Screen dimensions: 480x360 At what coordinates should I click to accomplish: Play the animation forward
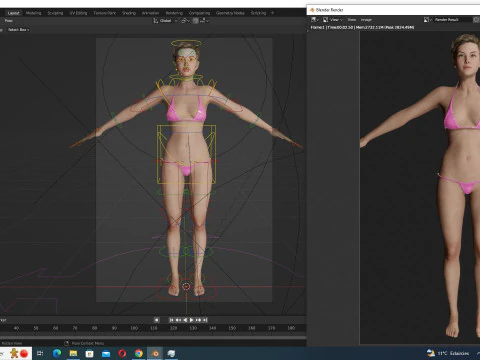click(191, 320)
